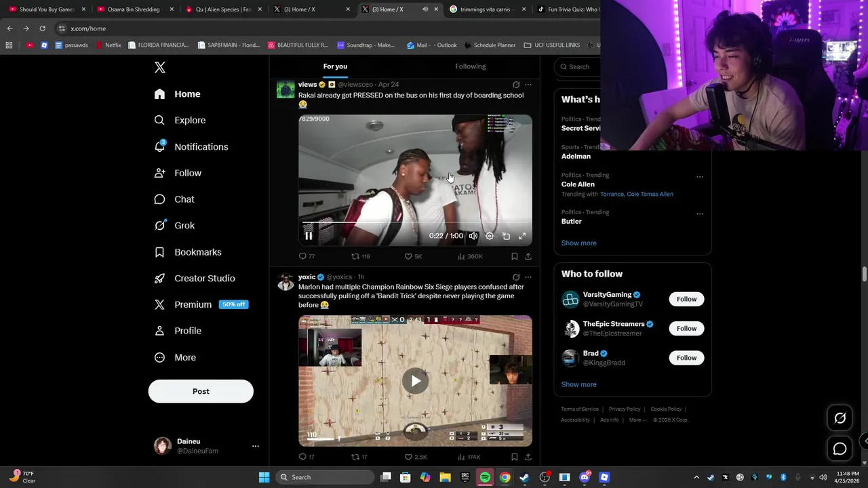Open Grok from the sidebar

tap(174, 226)
